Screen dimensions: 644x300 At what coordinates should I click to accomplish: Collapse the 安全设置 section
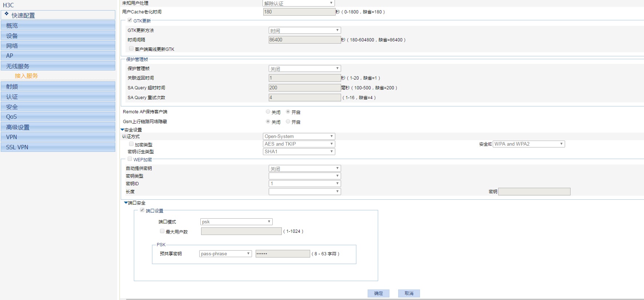123,130
